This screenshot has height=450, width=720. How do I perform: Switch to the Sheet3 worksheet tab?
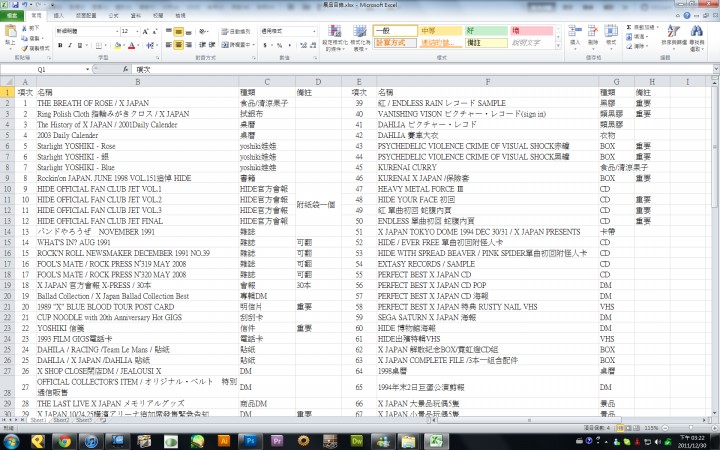tap(84, 420)
